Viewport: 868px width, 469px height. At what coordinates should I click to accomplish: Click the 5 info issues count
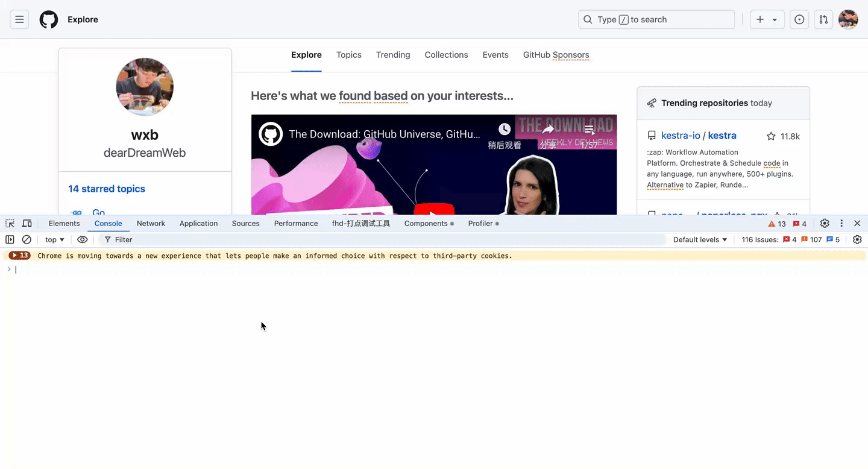[833, 239]
